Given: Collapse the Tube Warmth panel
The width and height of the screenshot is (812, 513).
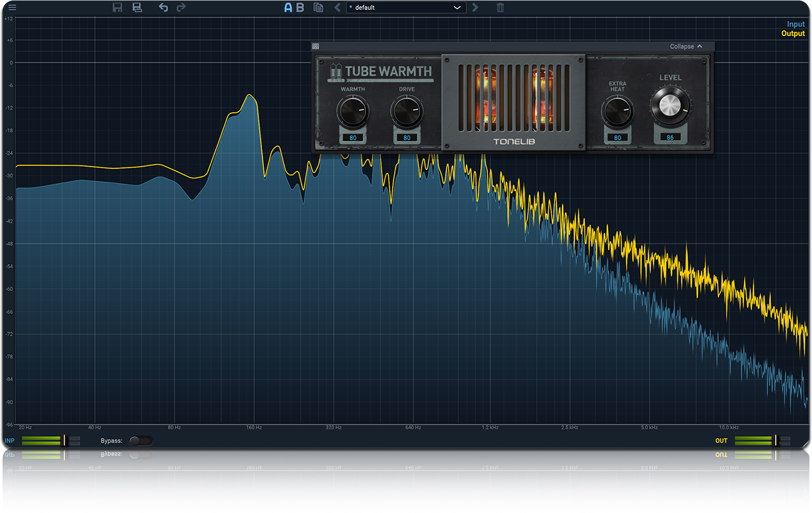Looking at the screenshot, I should point(686,46).
